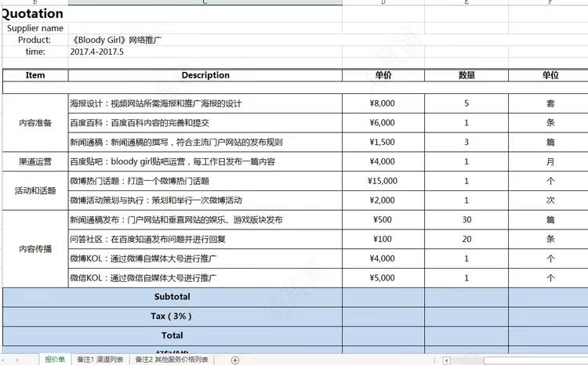Select quantity 1 in 微博热门话题 row
The height and width of the screenshot is (365, 588).
click(x=466, y=181)
